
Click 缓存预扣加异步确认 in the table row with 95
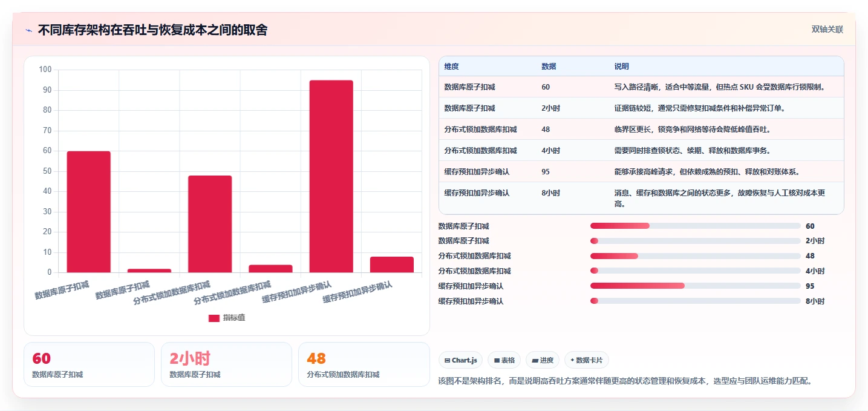point(477,172)
